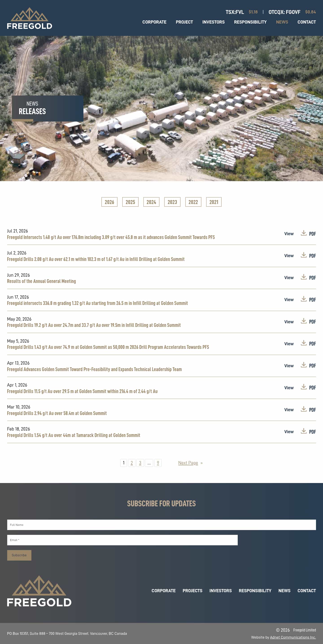Image resolution: width=323 pixels, height=644 pixels.
Task: Open Investors link in footer
Action: pyautogui.click(x=220, y=590)
